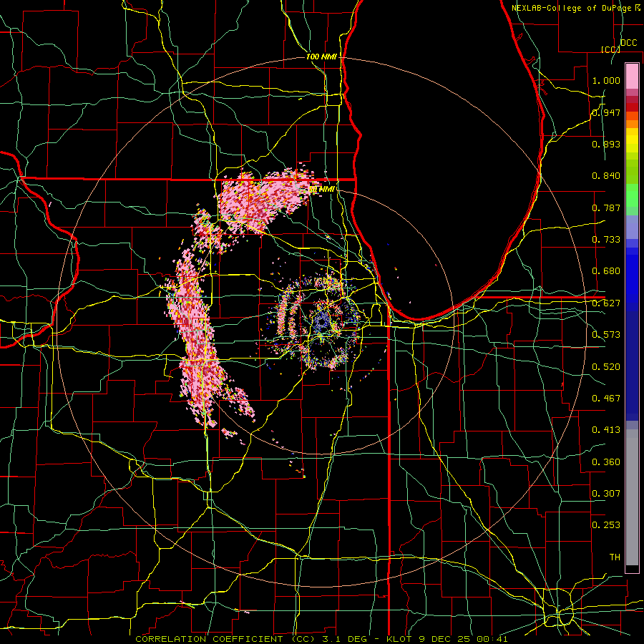Click the 100 NMI range ring label
This screenshot has height=644, width=644.
tap(321, 57)
